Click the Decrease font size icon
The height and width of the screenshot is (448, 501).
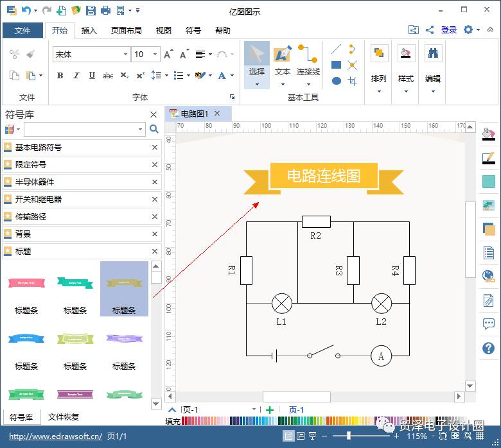(184, 55)
